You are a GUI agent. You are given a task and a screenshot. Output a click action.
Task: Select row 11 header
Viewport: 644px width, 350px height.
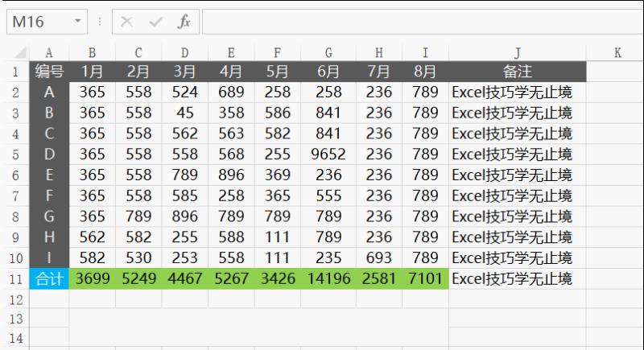click(x=14, y=279)
